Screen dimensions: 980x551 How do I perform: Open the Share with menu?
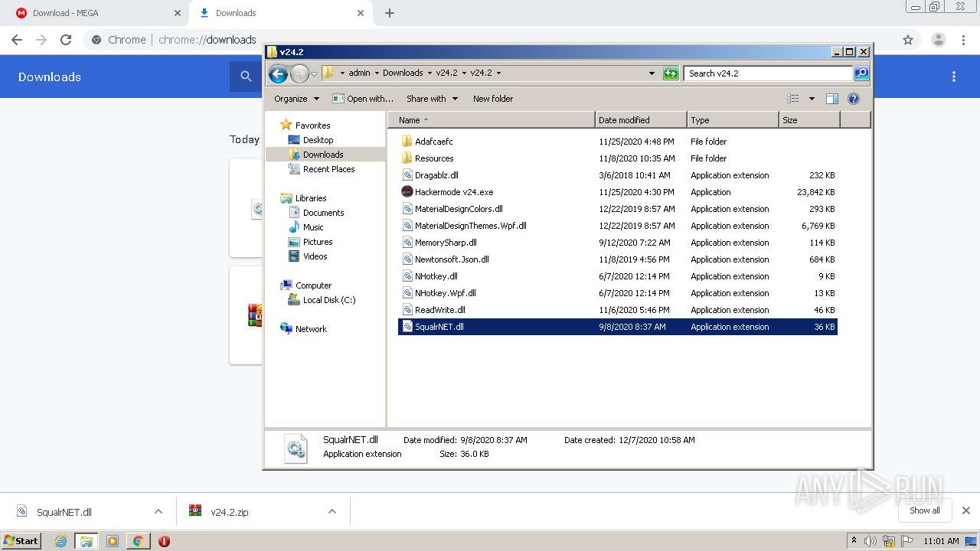click(432, 99)
